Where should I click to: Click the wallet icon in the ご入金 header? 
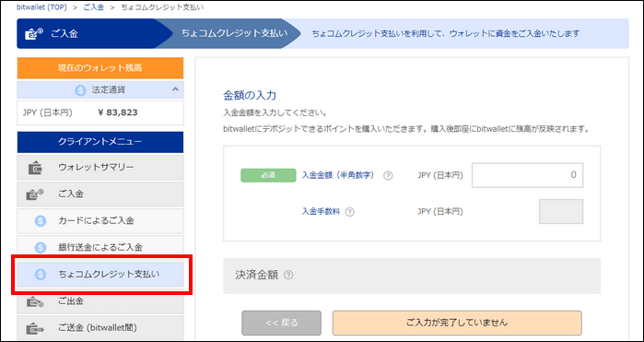(34, 33)
